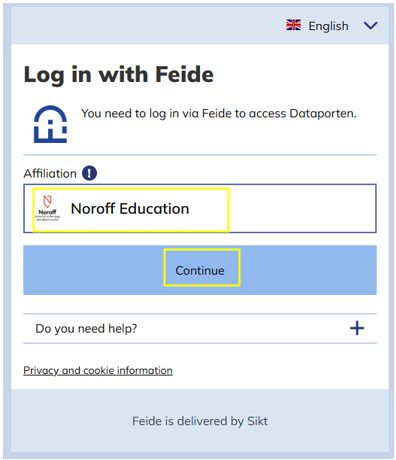This screenshot has width=396, height=460.
Task: Click the UK flag icon
Action: pyautogui.click(x=293, y=25)
